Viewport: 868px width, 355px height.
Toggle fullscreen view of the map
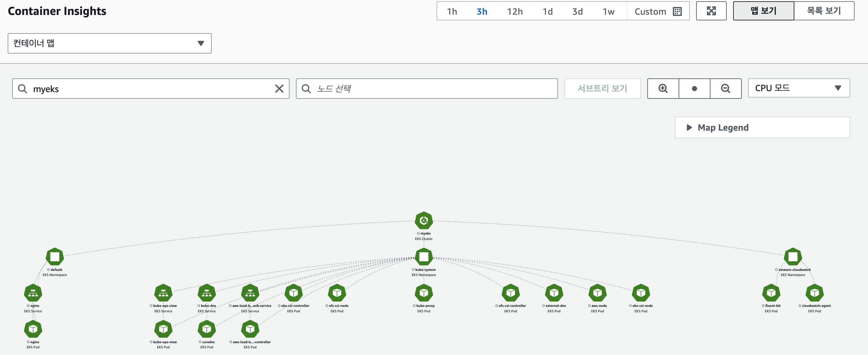(711, 11)
